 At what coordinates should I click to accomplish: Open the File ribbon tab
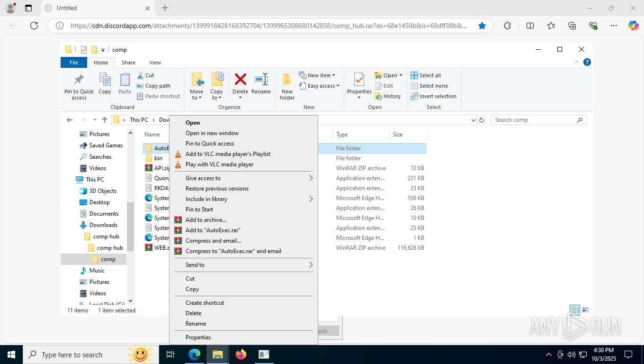[74, 63]
